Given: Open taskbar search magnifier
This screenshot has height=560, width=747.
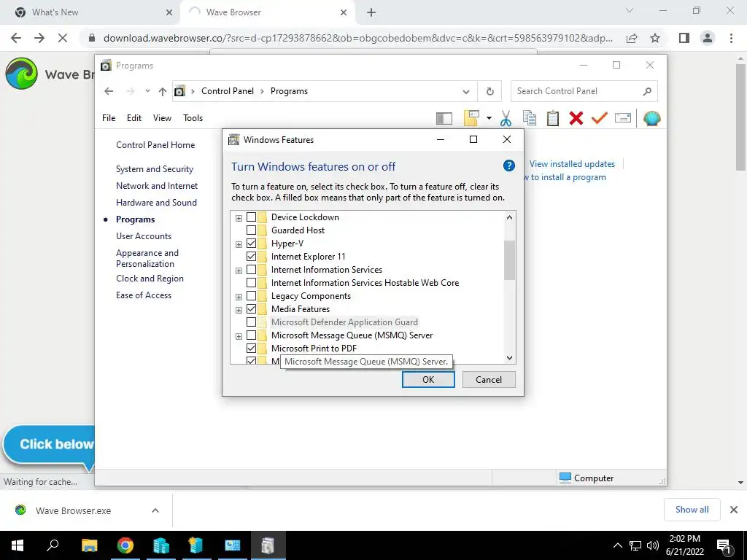Looking at the screenshot, I should [x=53, y=545].
